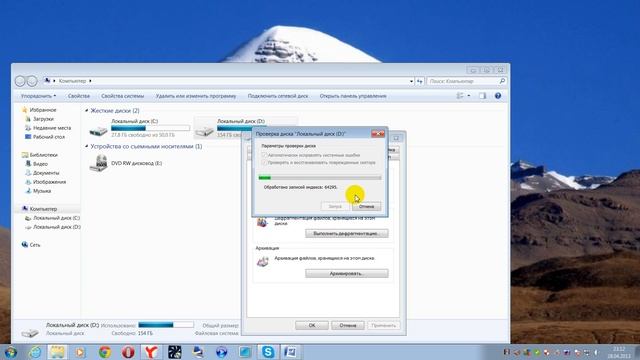Click the Архивировать button
This screenshot has height=360, width=640.
click(347, 273)
